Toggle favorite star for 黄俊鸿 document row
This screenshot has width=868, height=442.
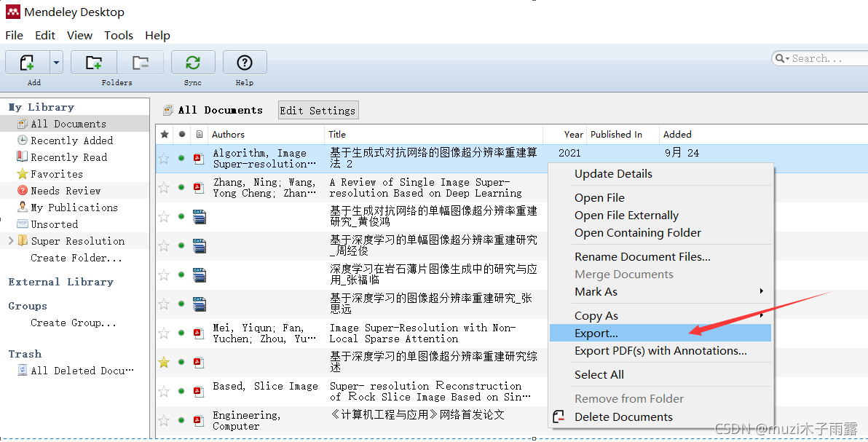point(164,216)
